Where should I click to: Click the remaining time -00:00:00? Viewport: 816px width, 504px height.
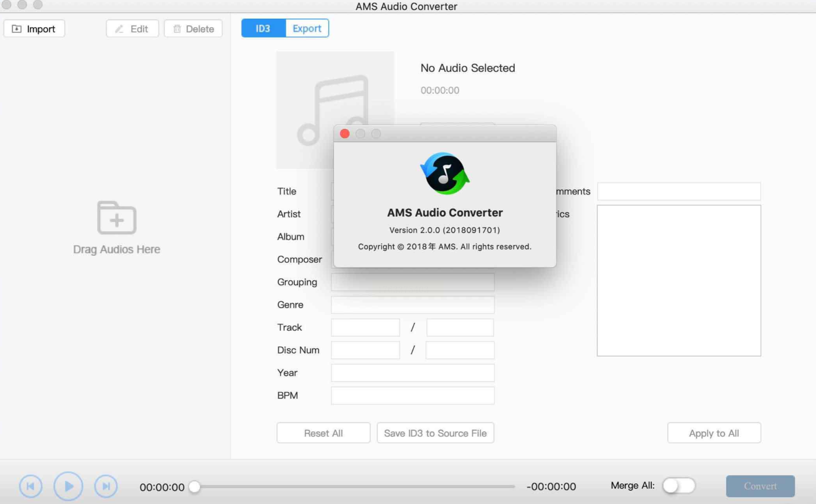(551, 486)
